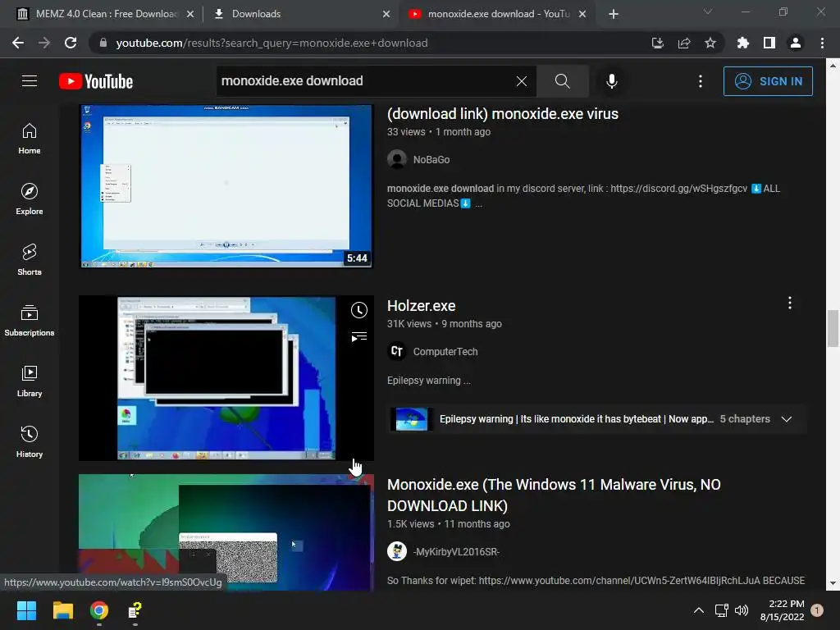Reload the current page
Image resolution: width=840 pixels, height=630 pixels.
pyautogui.click(x=71, y=43)
